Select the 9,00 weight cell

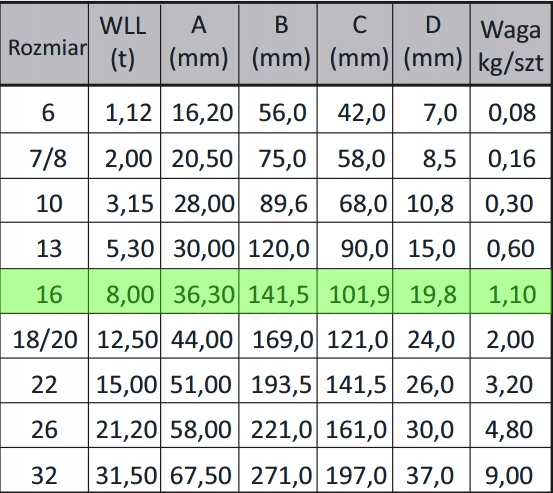click(511, 471)
